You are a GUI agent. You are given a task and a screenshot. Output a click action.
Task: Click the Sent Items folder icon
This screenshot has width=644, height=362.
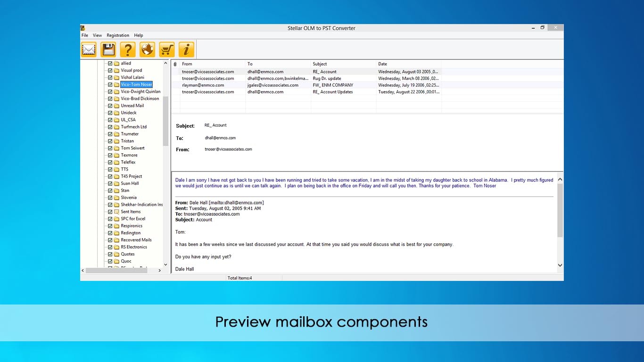click(116, 212)
